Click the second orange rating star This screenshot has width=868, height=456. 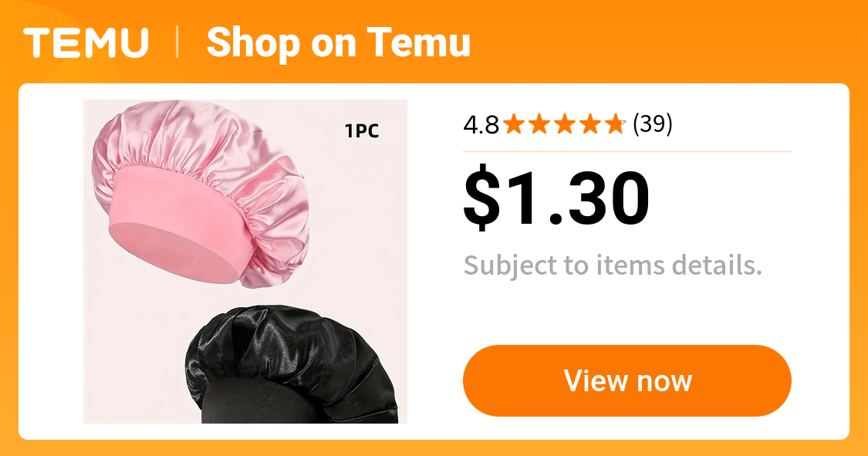coord(539,124)
